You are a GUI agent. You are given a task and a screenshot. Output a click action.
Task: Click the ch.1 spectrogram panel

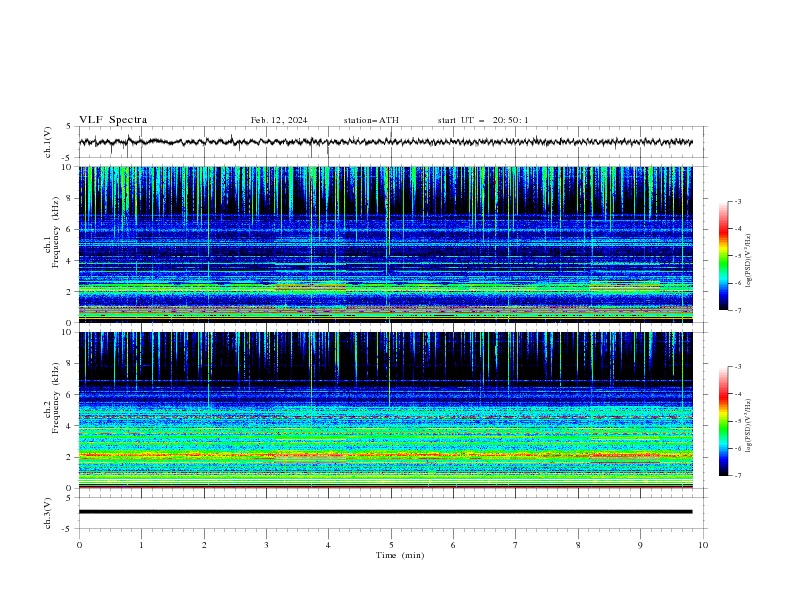point(385,244)
